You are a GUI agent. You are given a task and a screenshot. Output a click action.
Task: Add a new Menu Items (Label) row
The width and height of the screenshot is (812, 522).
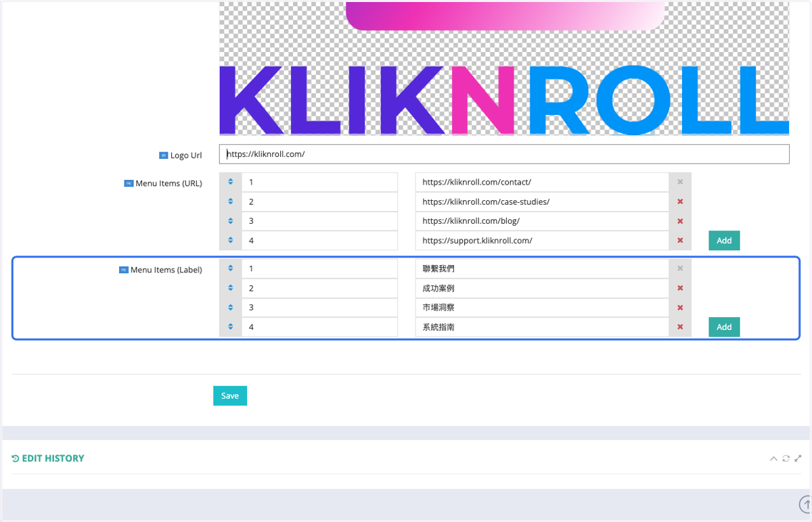(x=724, y=327)
